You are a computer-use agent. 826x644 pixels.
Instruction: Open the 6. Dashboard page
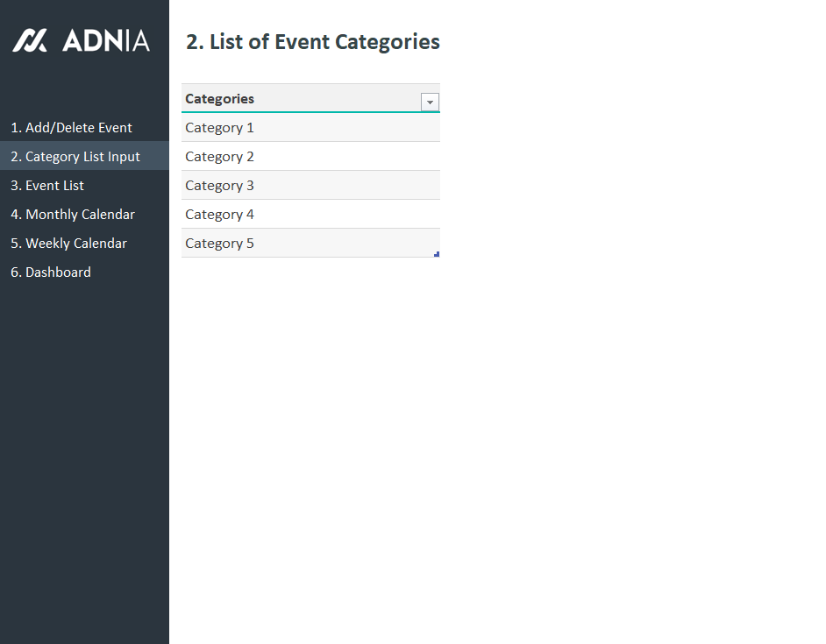pos(51,272)
